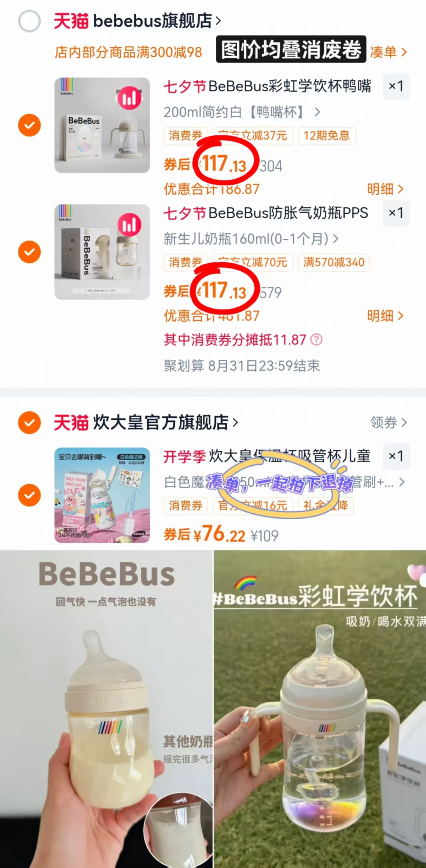Screen dimensions: 426x868
Task: Uncheck the 彩虹学饮杯鸭嘴 item checkbox
Action: pyautogui.click(x=29, y=125)
